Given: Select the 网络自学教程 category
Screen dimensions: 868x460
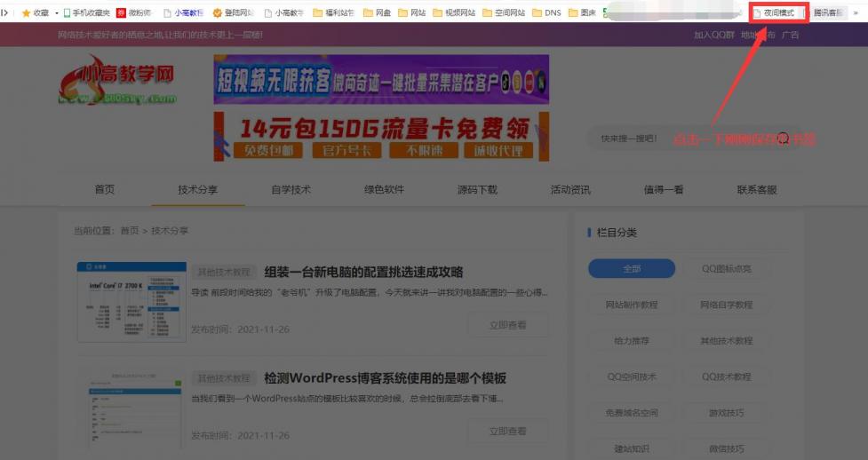Looking at the screenshot, I should pos(726,305).
